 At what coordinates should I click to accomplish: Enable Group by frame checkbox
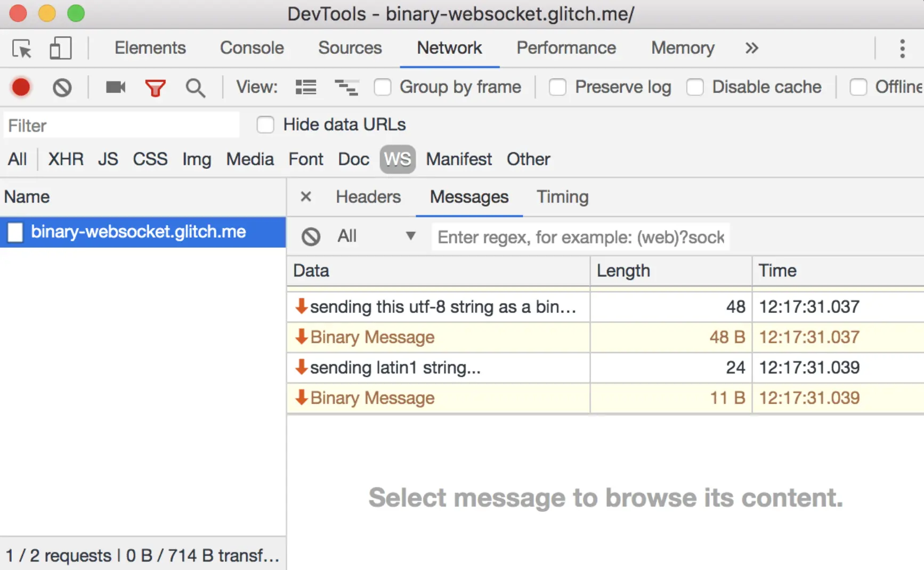(383, 87)
